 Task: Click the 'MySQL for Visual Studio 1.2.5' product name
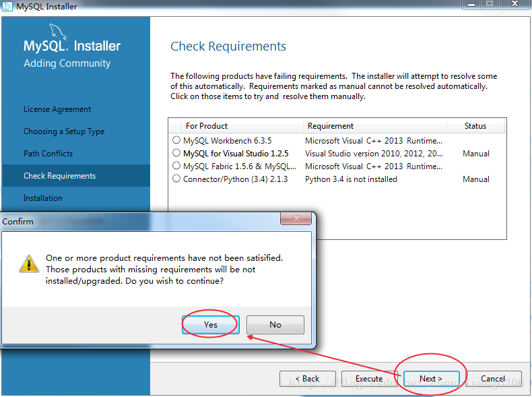pos(236,154)
